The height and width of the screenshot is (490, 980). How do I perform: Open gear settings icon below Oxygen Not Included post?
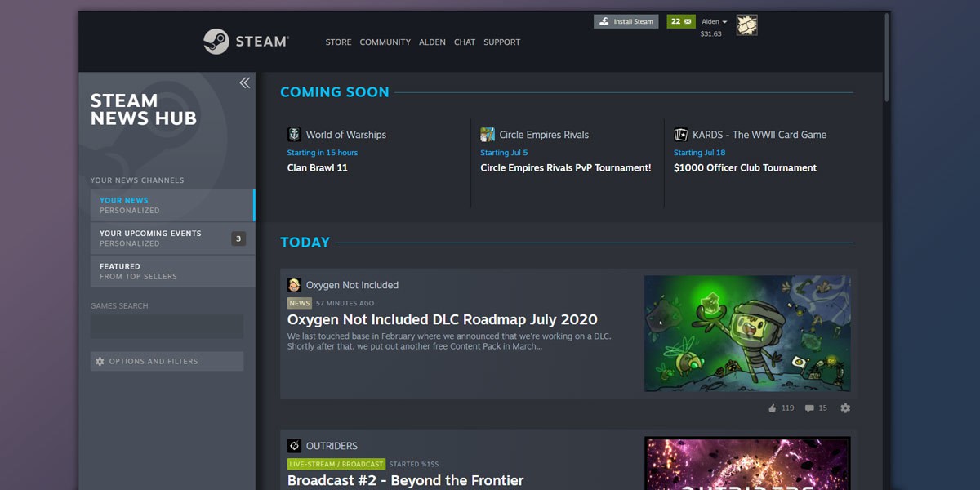tap(845, 408)
